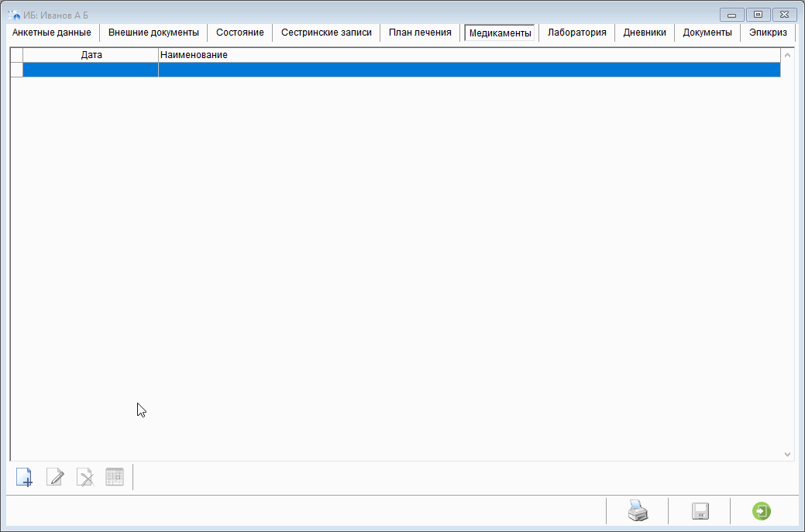Screen dimensions: 805x532
Task: Open the Анкетные данные tab
Action: pyautogui.click(x=52, y=33)
